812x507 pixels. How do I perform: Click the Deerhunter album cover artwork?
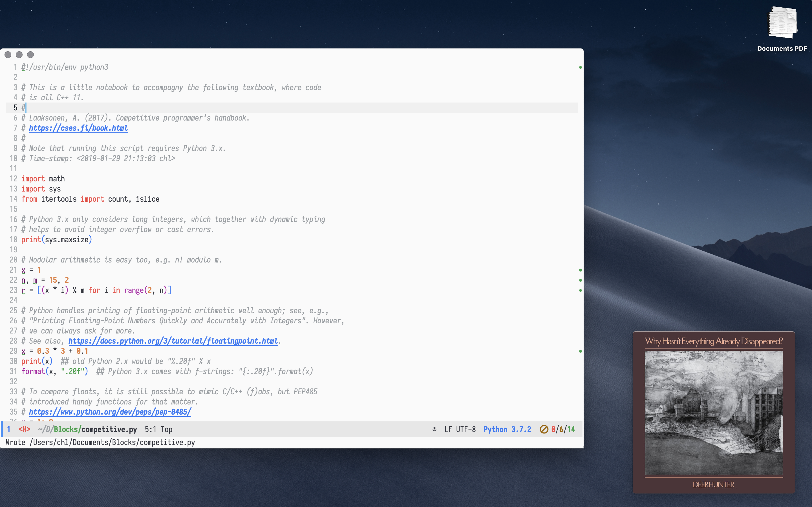pyautogui.click(x=713, y=412)
